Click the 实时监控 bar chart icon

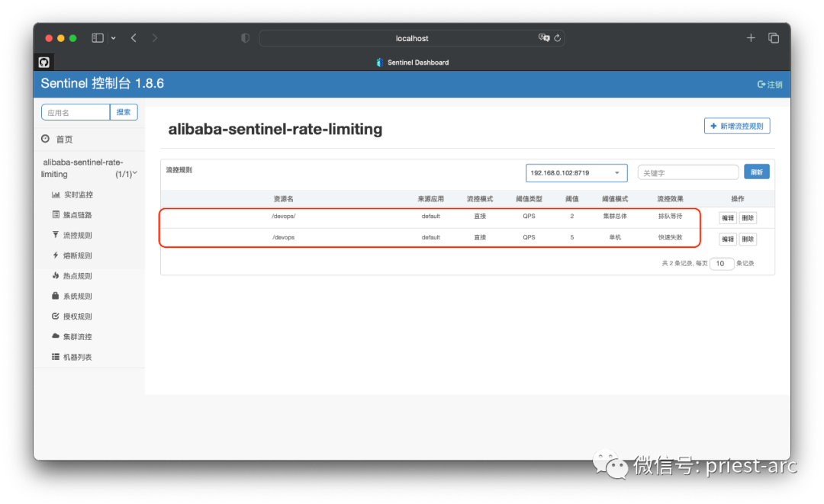point(56,194)
